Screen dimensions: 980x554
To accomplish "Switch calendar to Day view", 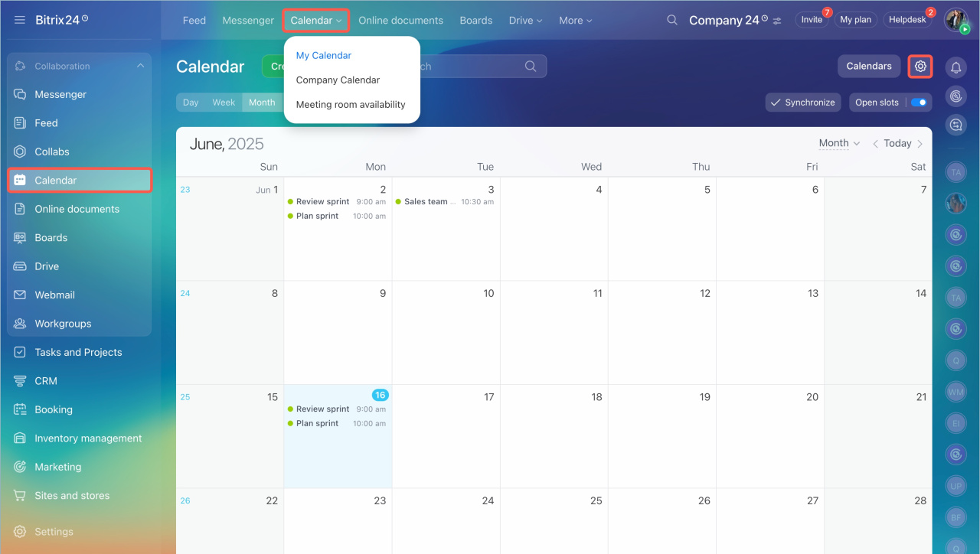I will [x=191, y=103].
